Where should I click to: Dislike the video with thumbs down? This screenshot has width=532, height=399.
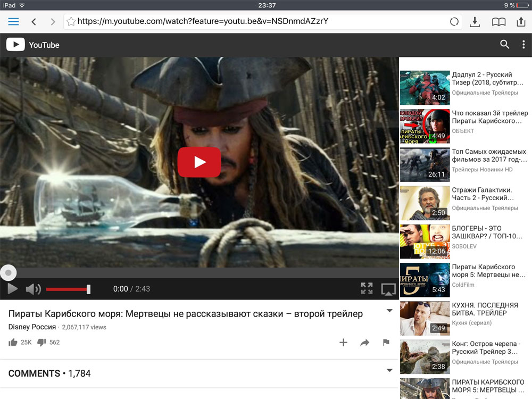tap(41, 342)
